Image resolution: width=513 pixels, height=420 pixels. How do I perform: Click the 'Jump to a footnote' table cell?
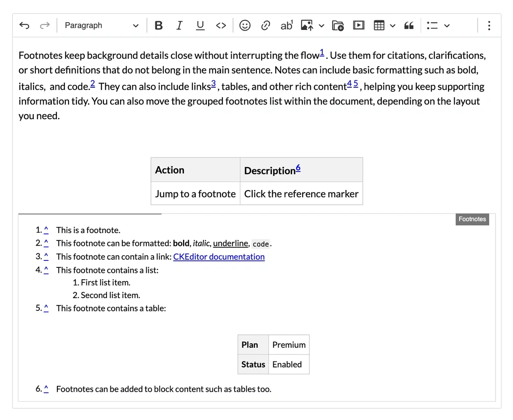195,194
